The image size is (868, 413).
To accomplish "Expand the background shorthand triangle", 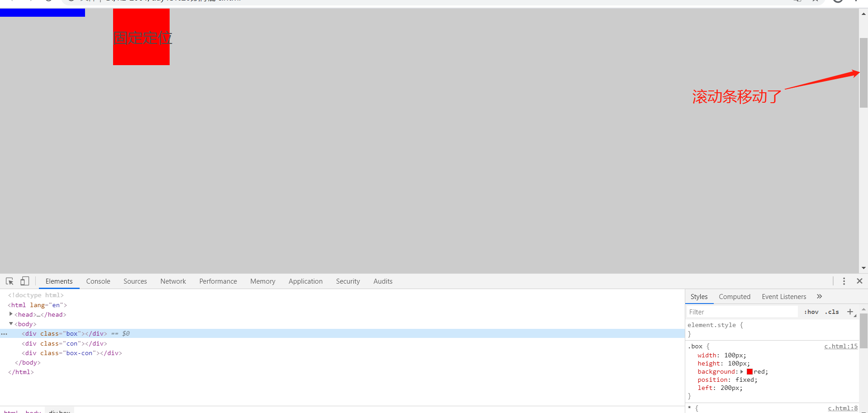I will pyautogui.click(x=742, y=371).
